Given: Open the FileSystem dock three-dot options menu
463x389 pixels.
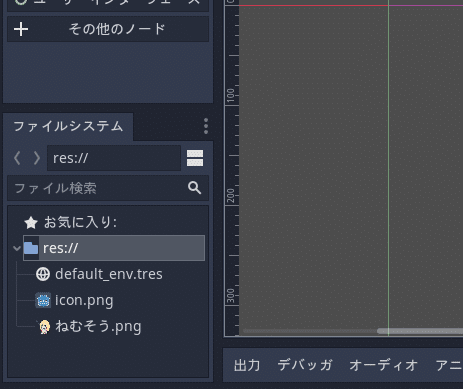Looking at the screenshot, I should tap(206, 126).
